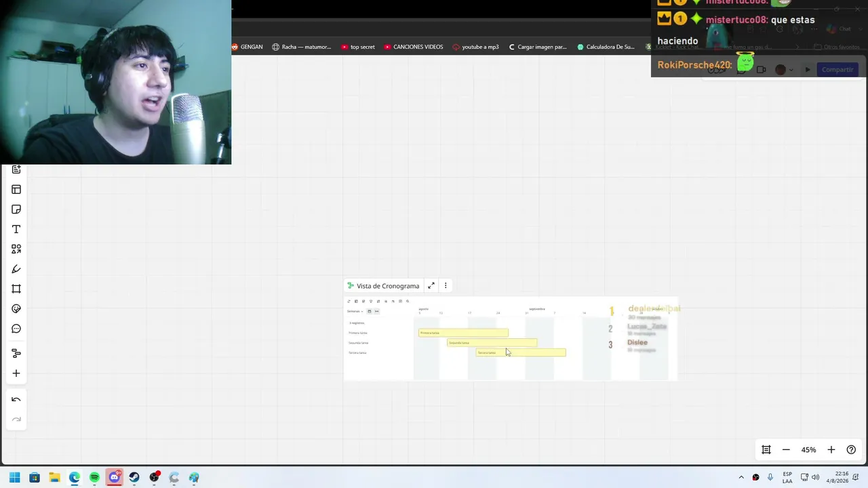Open the timeline diagram tool in left toolbar
The image size is (868, 488).
[x=16, y=353]
